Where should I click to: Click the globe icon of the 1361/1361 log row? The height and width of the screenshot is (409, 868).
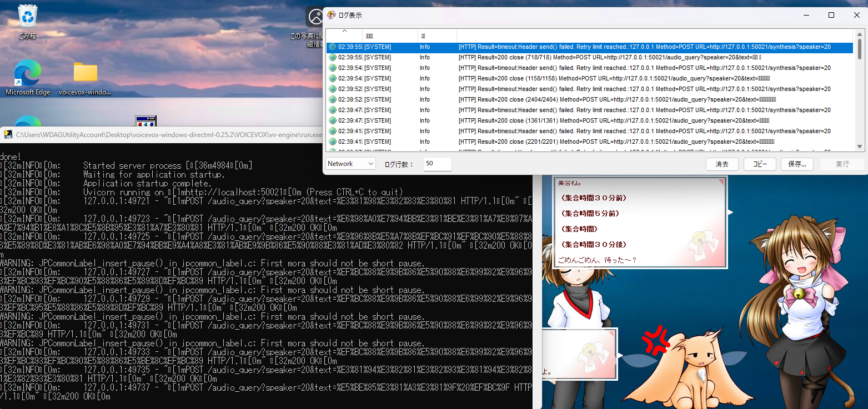pyautogui.click(x=333, y=121)
